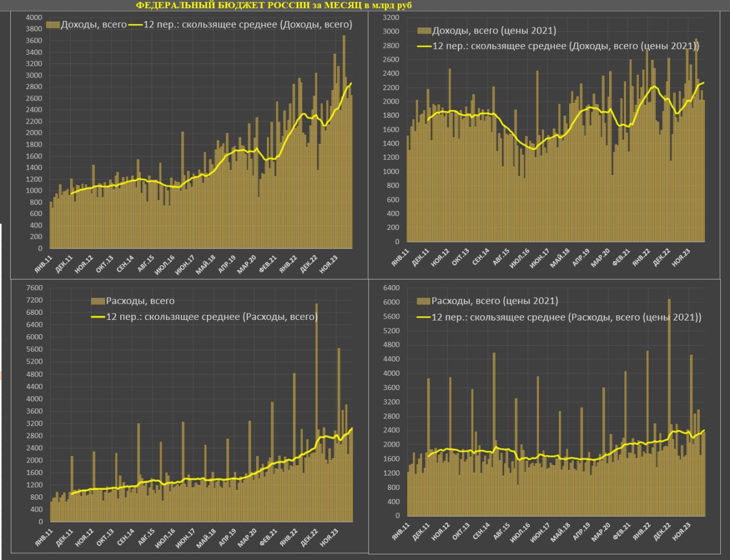
Task: Click x-axis label АВГ.15 on the 2021-price revenue chart
Action: (x=501, y=258)
